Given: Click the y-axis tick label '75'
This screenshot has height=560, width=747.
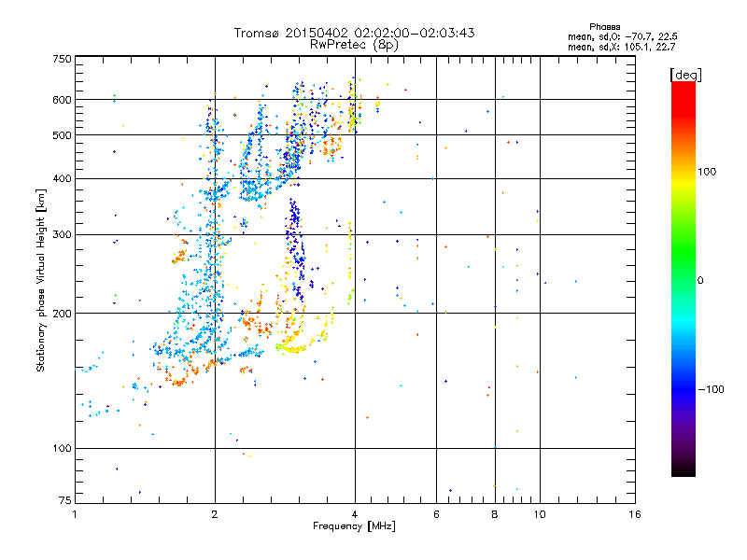Looking at the screenshot, I should [x=65, y=500].
